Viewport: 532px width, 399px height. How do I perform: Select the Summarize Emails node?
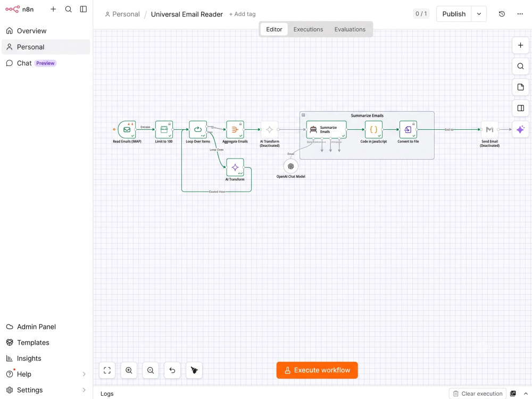click(327, 130)
